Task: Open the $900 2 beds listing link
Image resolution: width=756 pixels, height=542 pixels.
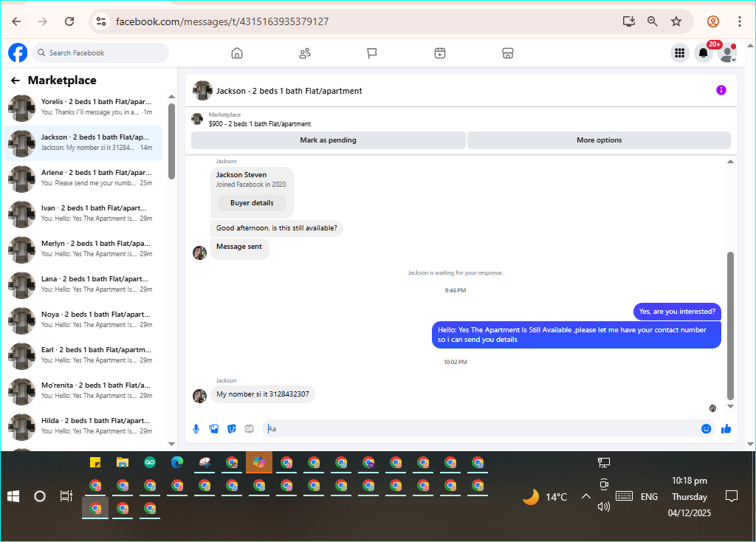Action: pos(259,124)
